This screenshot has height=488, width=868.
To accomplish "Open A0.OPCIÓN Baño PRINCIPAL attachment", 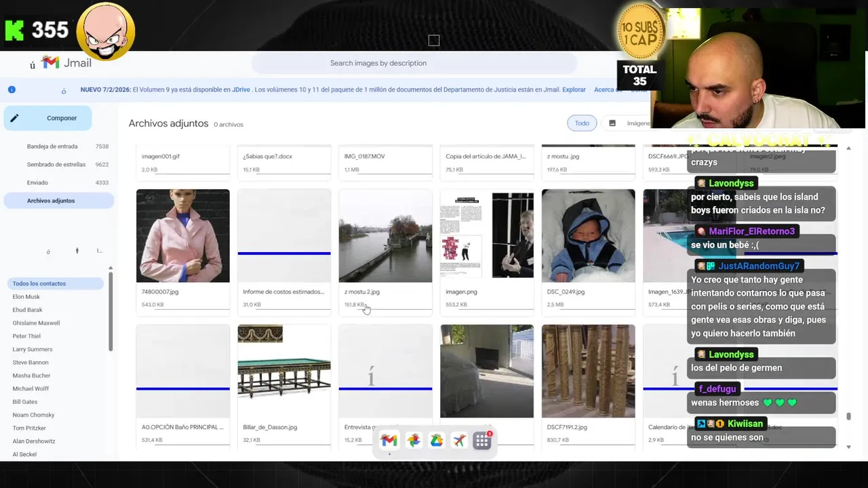I will point(183,371).
